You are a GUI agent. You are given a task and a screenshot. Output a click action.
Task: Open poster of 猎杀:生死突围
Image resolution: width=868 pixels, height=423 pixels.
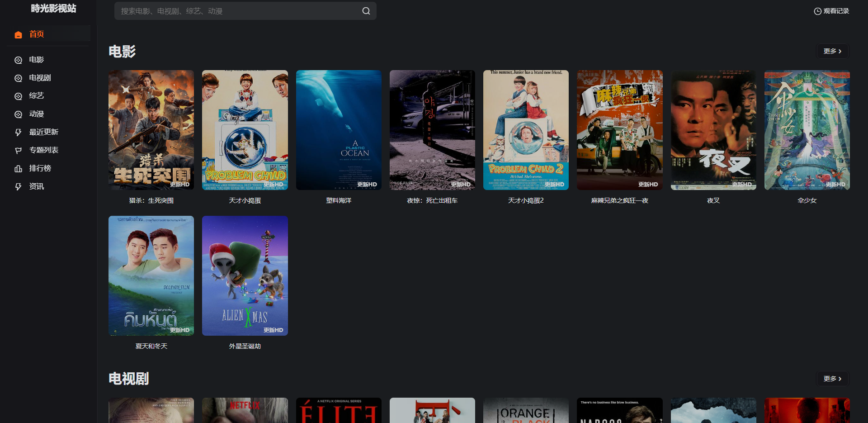151,130
